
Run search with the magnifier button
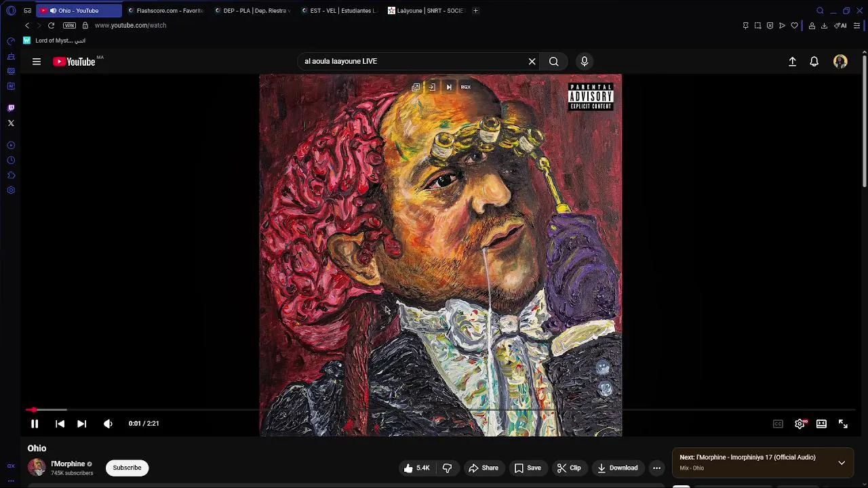pyautogui.click(x=554, y=62)
